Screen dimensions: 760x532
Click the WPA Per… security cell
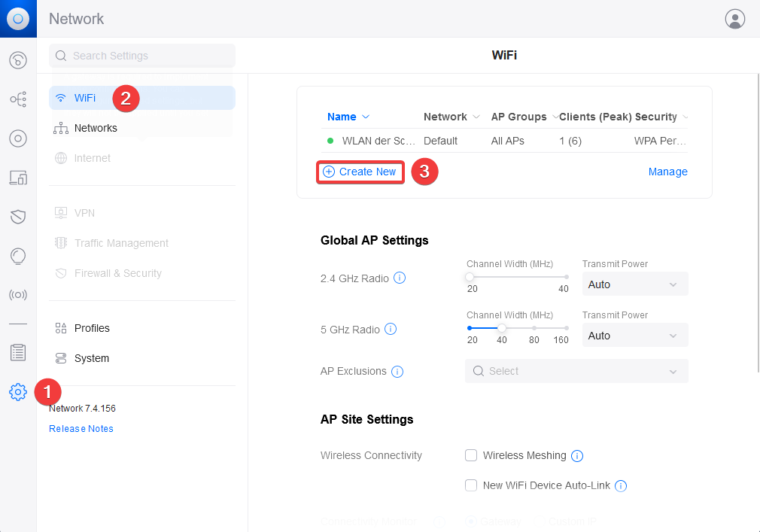[660, 141]
